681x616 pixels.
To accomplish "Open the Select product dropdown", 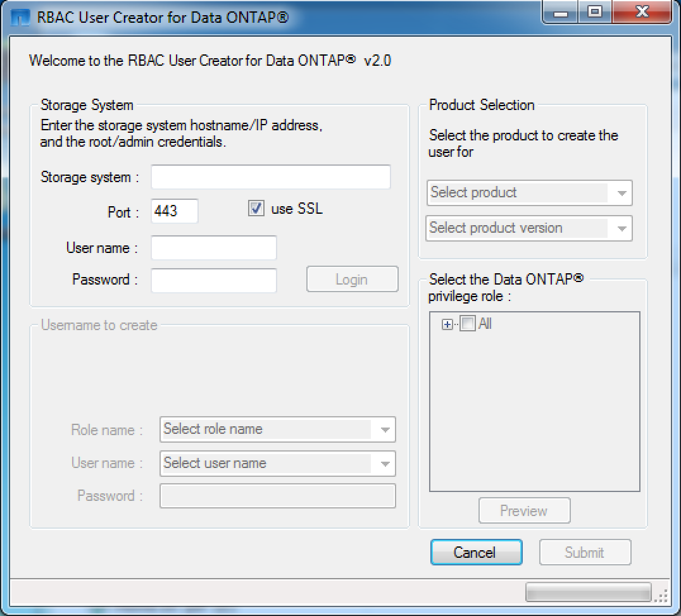I will click(529, 193).
